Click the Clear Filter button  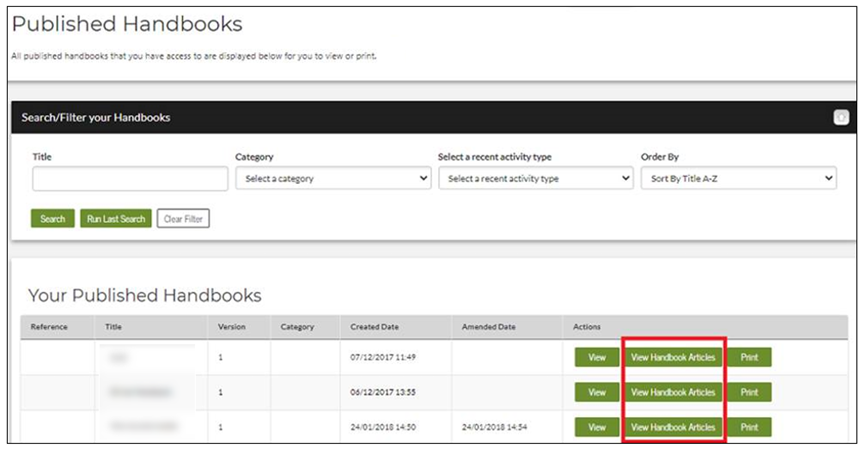click(183, 219)
